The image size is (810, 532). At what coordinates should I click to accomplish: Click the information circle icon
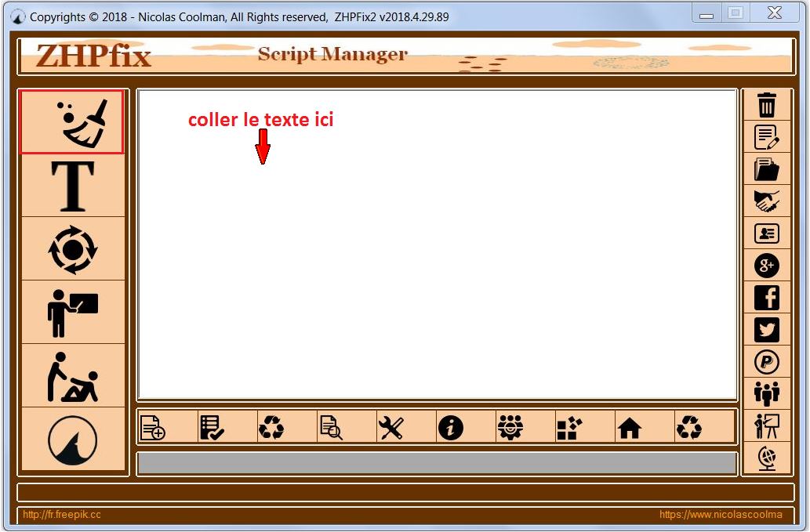coord(450,427)
